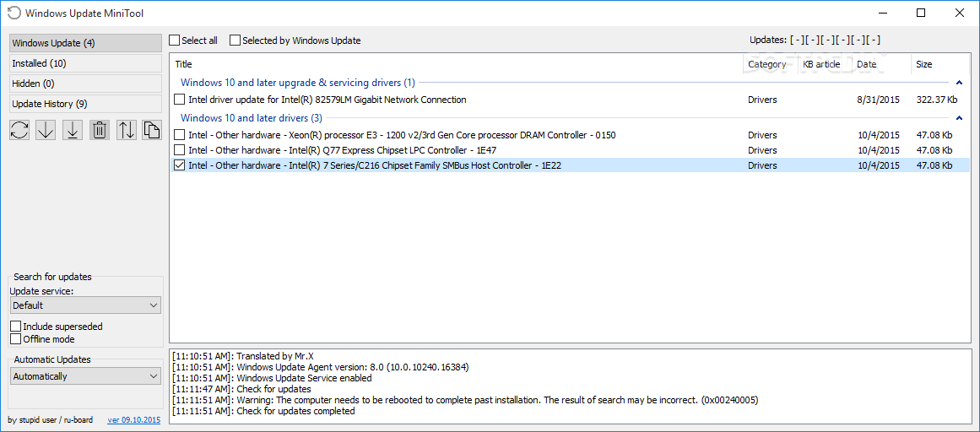Click Windows 10 and later drivers (3) heading
This screenshot has height=432, width=980.
pyautogui.click(x=252, y=117)
